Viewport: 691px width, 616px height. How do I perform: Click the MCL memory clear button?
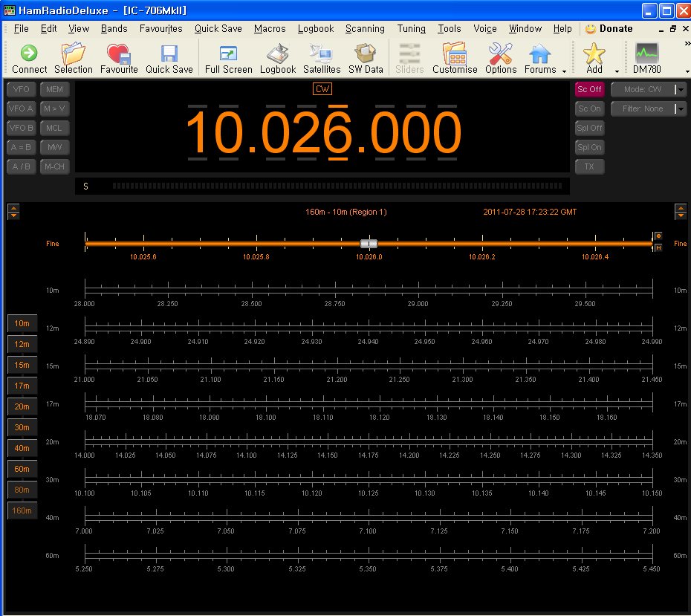55,129
